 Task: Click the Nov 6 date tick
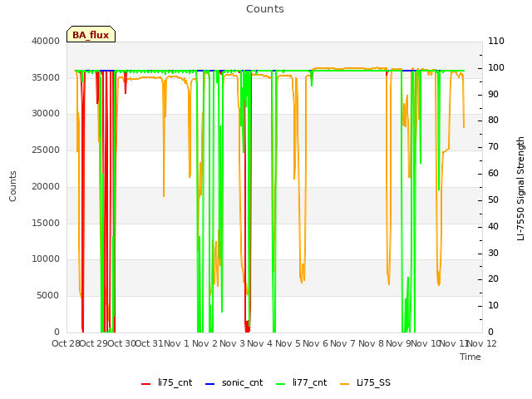316,343
